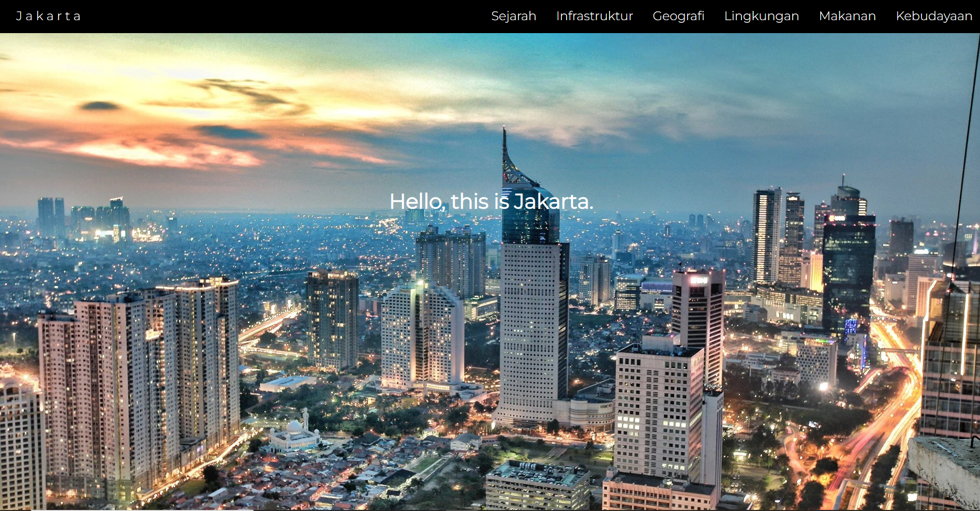The height and width of the screenshot is (511, 980).
Task: Go to the Infrastruktur section
Action: 595,16
